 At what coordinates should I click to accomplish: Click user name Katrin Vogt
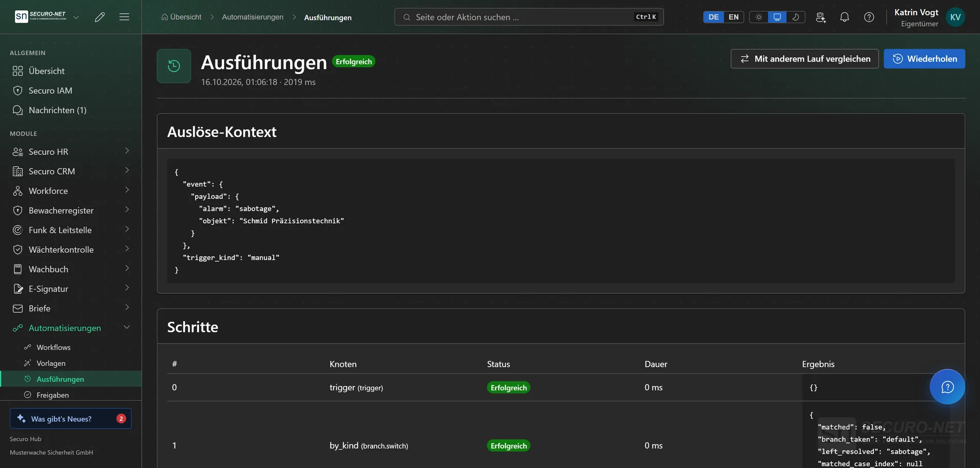pos(916,12)
